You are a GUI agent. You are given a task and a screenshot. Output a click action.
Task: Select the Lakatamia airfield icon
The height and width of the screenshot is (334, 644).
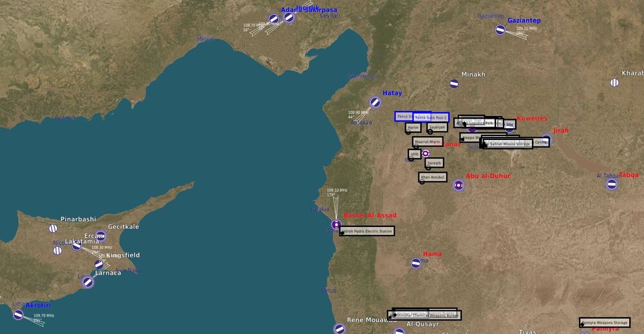[x=77, y=246]
